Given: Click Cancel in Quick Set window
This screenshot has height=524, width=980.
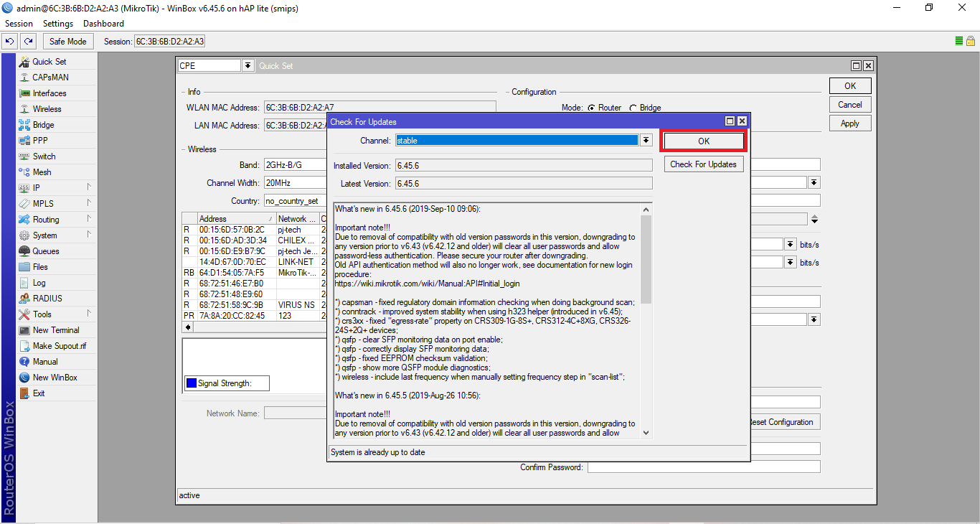Looking at the screenshot, I should 850,105.
